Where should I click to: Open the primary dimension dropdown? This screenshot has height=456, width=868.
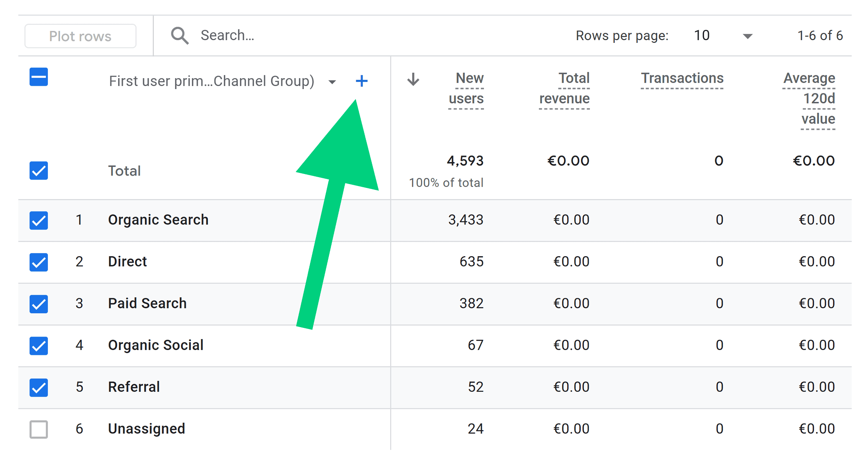(x=332, y=82)
